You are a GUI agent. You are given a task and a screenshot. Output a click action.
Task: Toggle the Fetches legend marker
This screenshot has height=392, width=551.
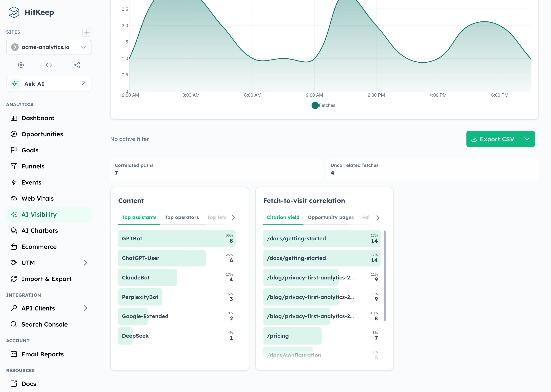tap(315, 105)
